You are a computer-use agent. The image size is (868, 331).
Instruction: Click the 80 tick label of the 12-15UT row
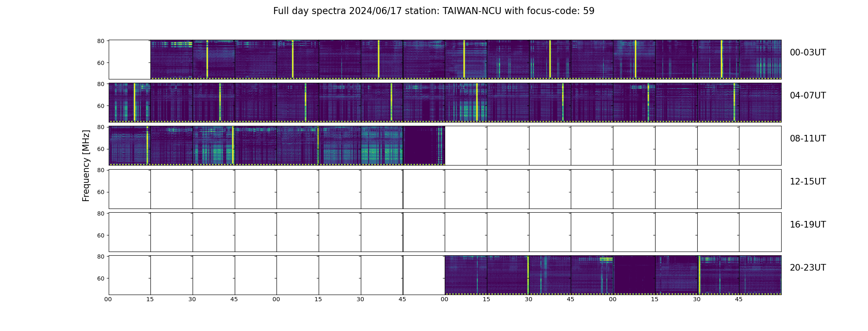click(x=100, y=170)
